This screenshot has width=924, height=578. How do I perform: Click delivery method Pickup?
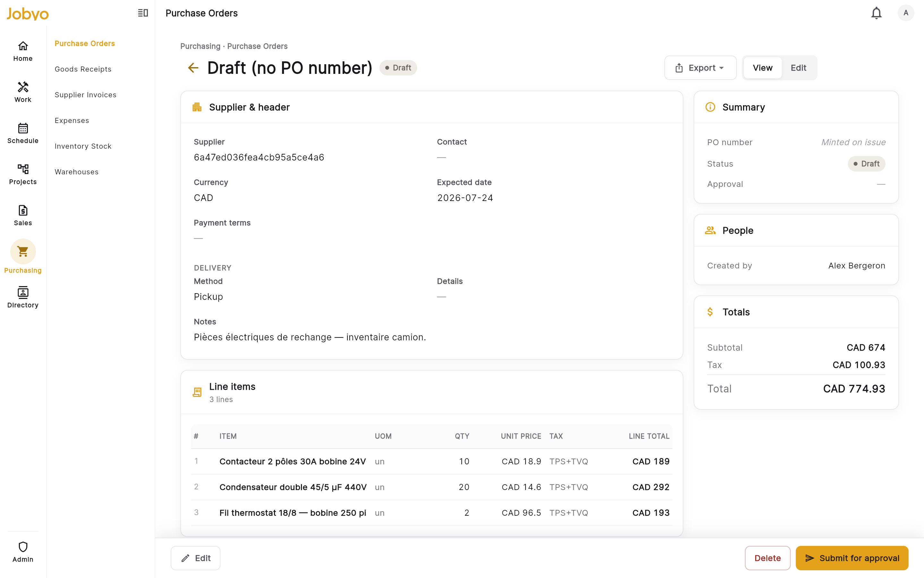pyautogui.click(x=208, y=297)
